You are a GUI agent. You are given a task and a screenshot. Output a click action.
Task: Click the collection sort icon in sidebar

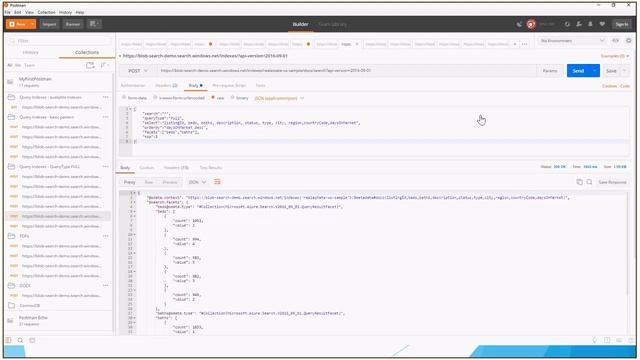[x=104, y=65]
